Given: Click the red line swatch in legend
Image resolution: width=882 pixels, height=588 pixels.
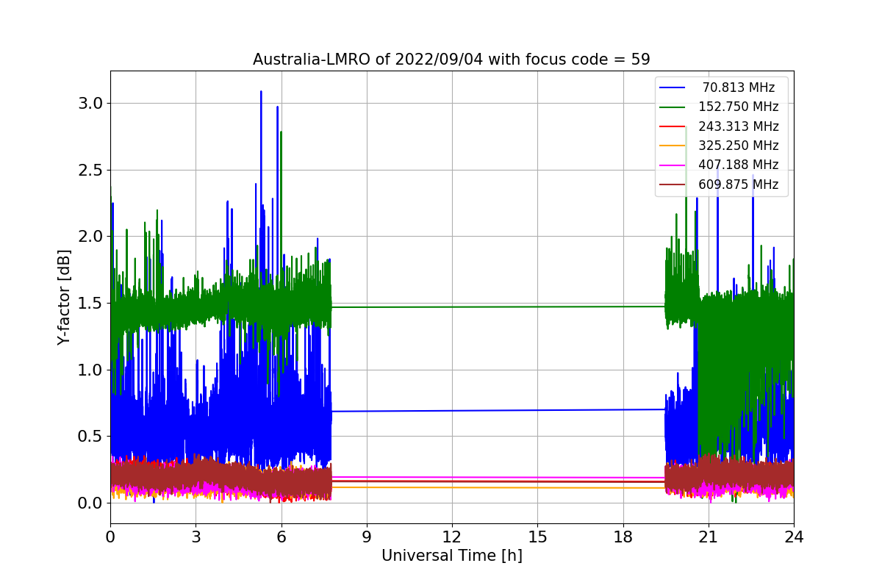Looking at the screenshot, I should tap(673, 126).
